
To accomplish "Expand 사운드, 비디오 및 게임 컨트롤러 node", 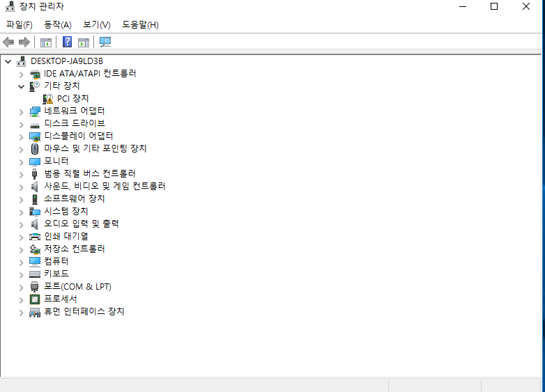I will (x=21, y=187).
